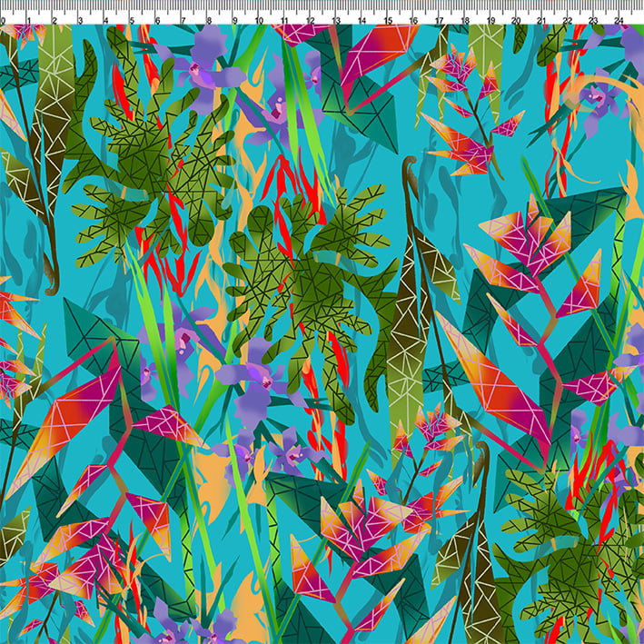Click the ruler number 12
Image resolution: width=644 pixels, height=644 pixels.
tap(311, 21)
